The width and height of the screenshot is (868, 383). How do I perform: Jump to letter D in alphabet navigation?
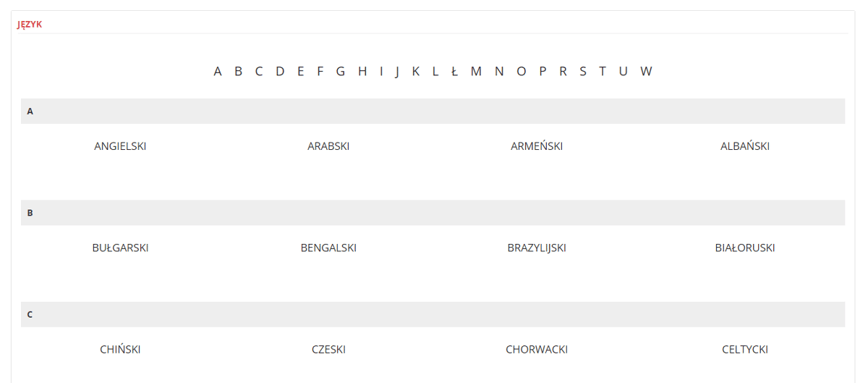280,71
